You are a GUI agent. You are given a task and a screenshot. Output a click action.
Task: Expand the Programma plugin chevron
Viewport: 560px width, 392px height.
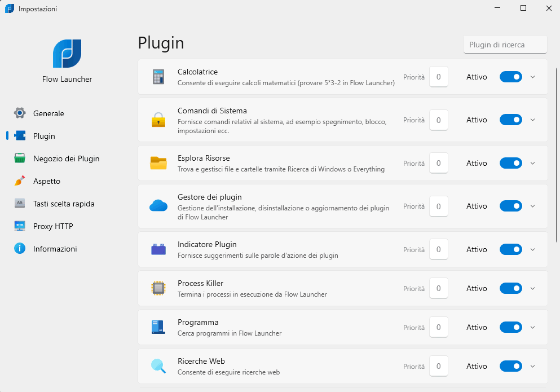(532, 327)
